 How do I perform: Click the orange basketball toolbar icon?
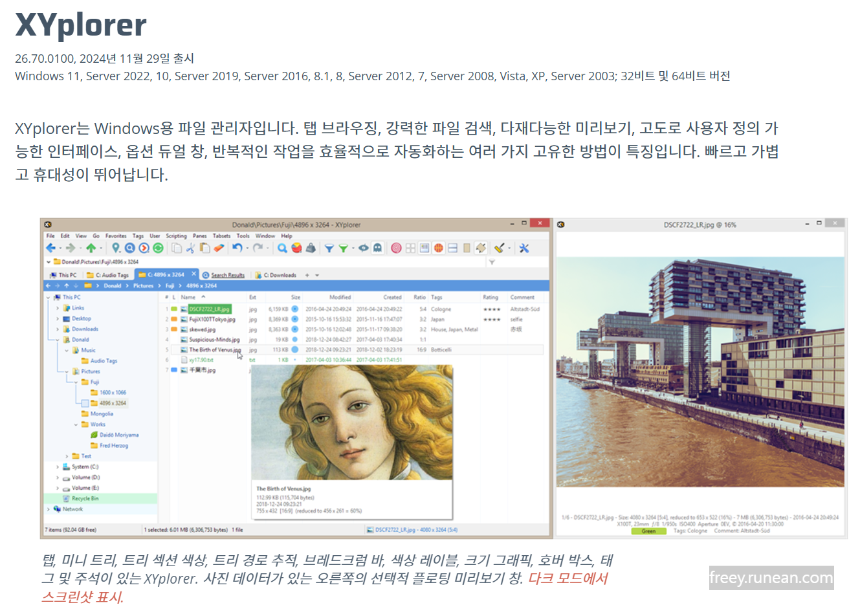(439, 248)
